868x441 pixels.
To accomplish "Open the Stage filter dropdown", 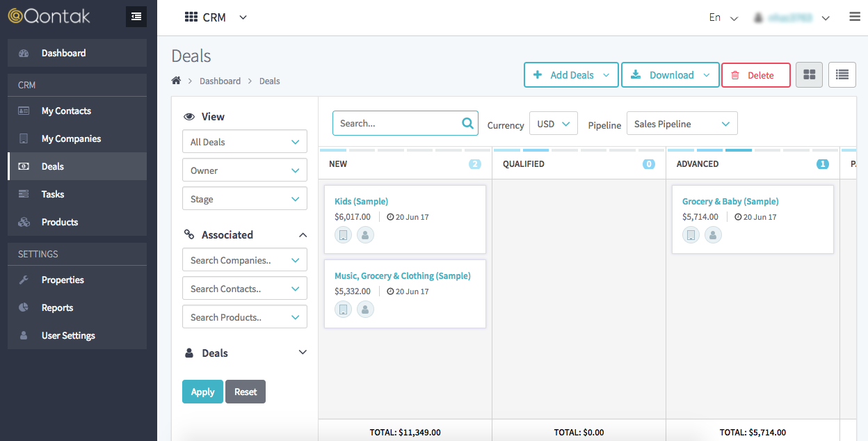I will [x=245, y=199].
